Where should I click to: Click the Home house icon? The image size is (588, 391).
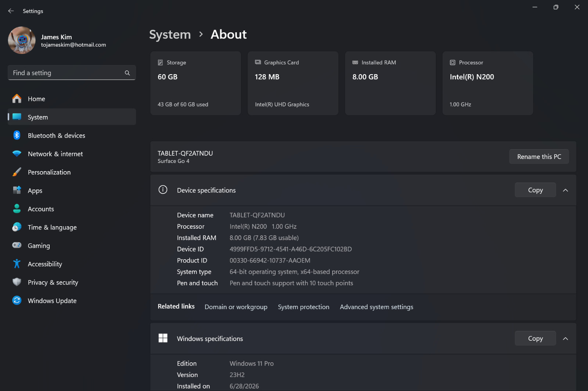tap(17, 99)
